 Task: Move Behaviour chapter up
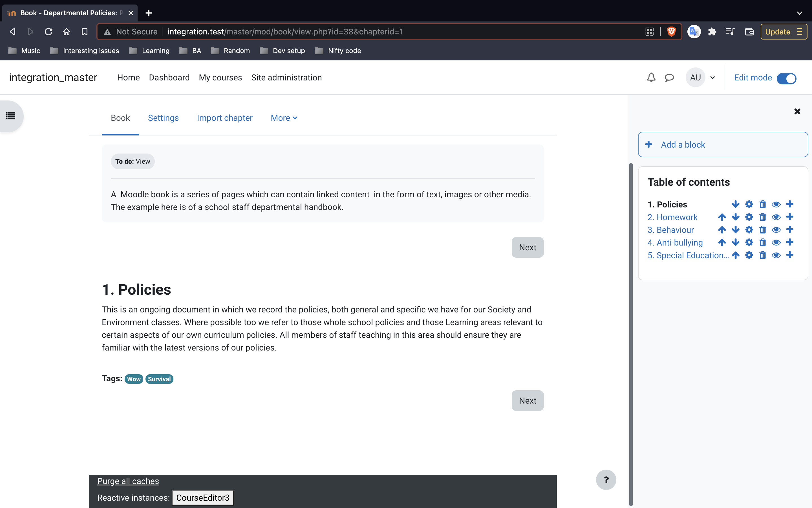[x=722, y=230]
